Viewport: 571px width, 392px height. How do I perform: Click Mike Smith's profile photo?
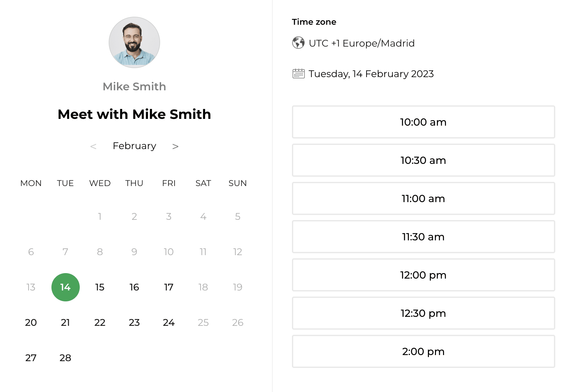pyautogui.click(x=134, y=42)
